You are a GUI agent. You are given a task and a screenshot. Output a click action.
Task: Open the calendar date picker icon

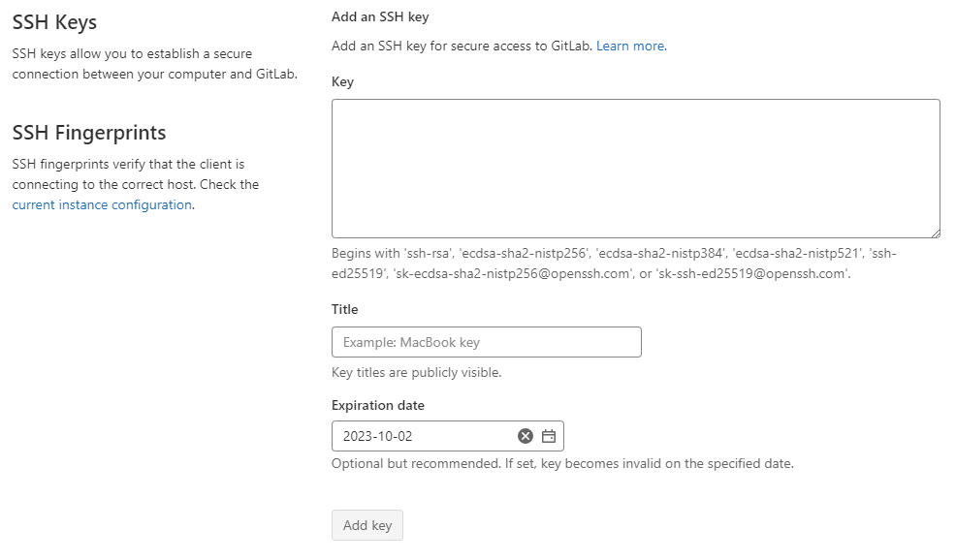coord(549,436)
